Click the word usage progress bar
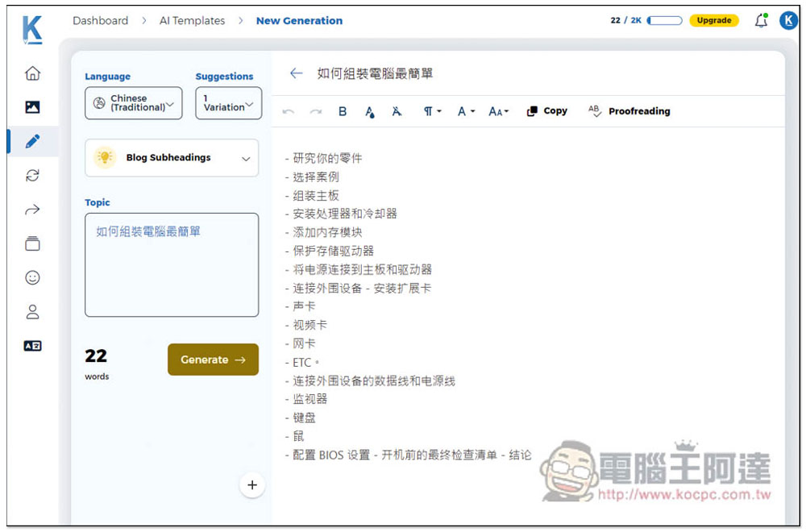The width and height of the screenshot is (806, 532). 665,21
